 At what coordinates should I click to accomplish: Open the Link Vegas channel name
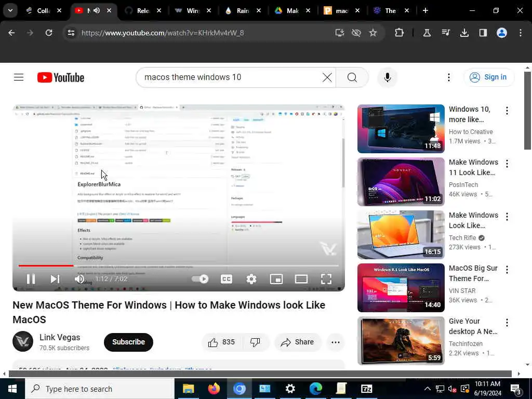pyautogui.click(x=60, y=337)
